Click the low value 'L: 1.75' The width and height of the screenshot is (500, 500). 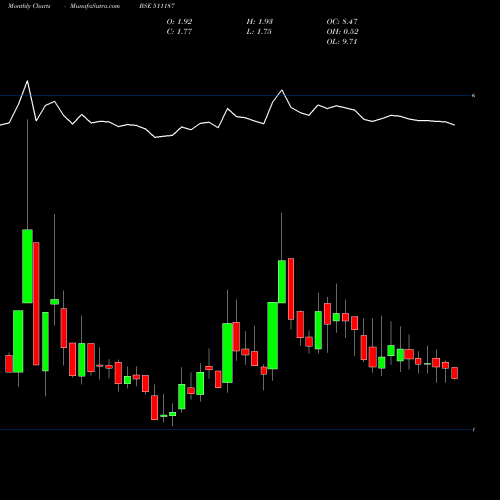tap(259, 31)
